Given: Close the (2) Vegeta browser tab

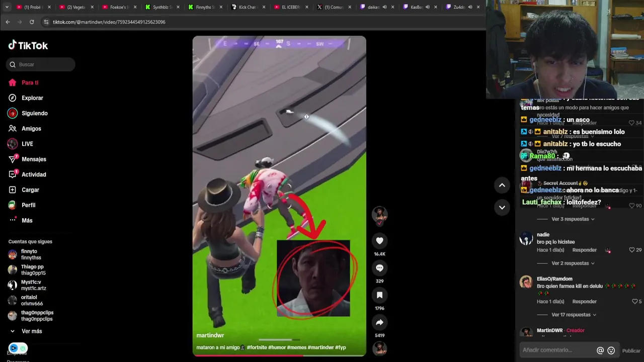Looking at the screenshot, I should click(92, 7).
